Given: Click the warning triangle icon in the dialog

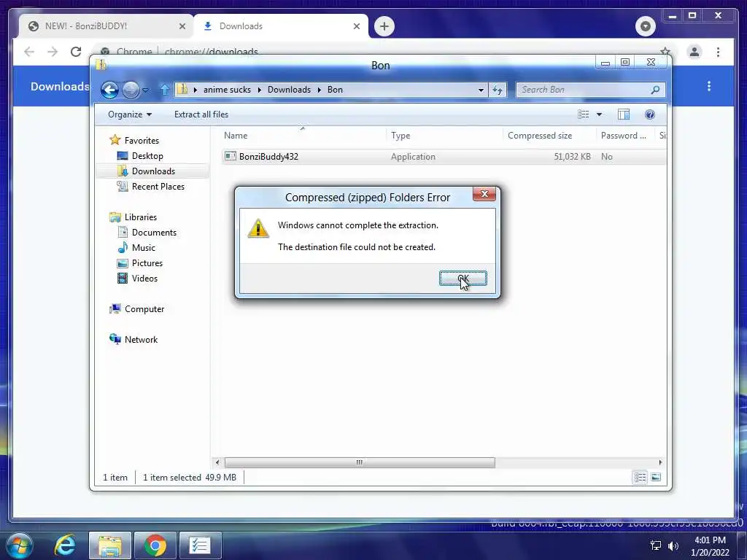Looking at the screenshot, I should pos(258,228).
